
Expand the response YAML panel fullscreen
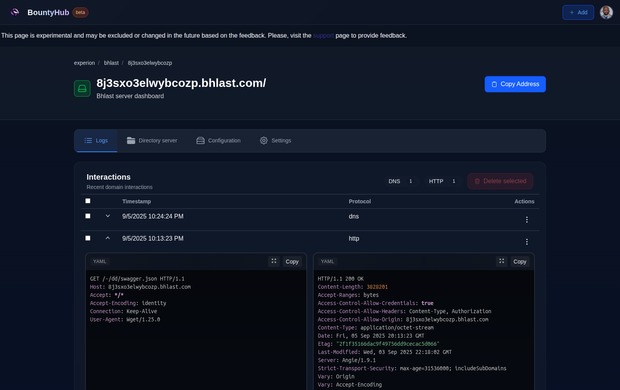point(501,261)
